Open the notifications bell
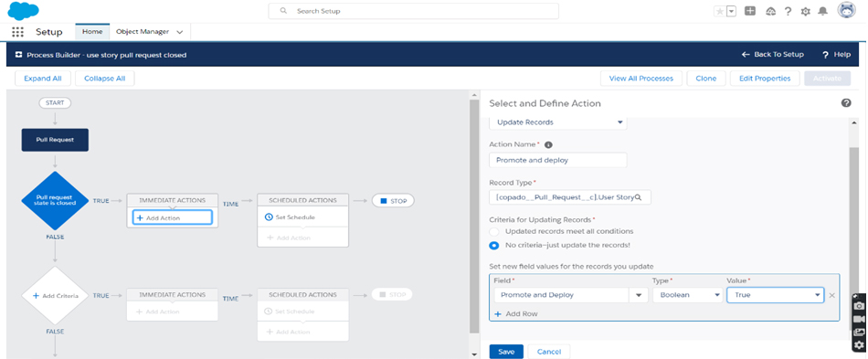This screenshot has height=359, width=868. (823, 11)
